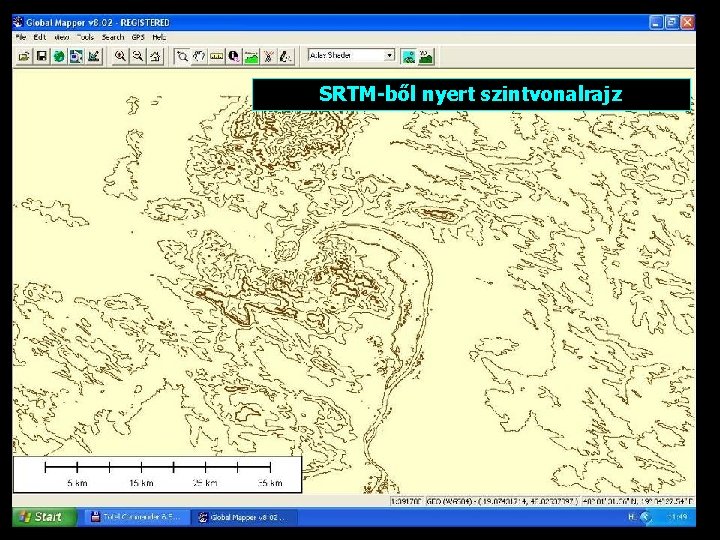The image size is (720, 540).
Task: Open the Search menu
Action: coord(113,37)
